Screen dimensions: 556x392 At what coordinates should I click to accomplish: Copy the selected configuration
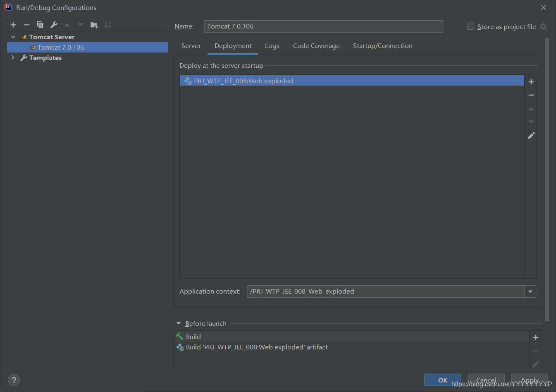click(40, 25)
